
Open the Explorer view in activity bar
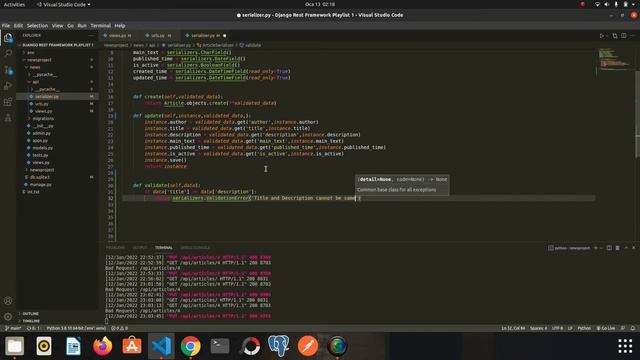tap(8, 38)
